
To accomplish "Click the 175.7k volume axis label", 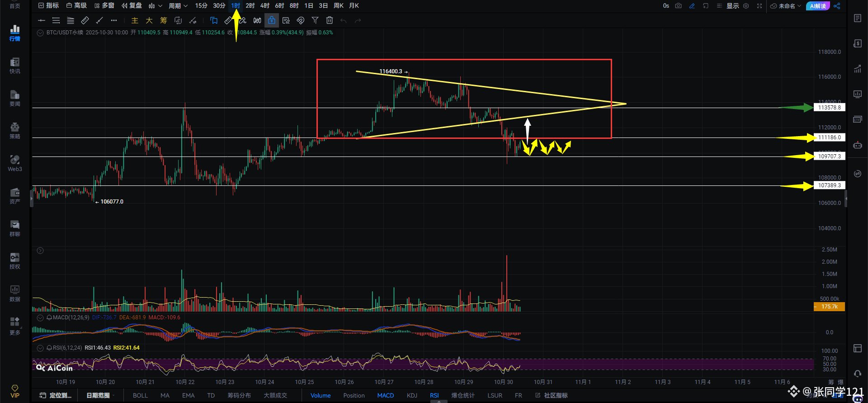I will 830,307.
